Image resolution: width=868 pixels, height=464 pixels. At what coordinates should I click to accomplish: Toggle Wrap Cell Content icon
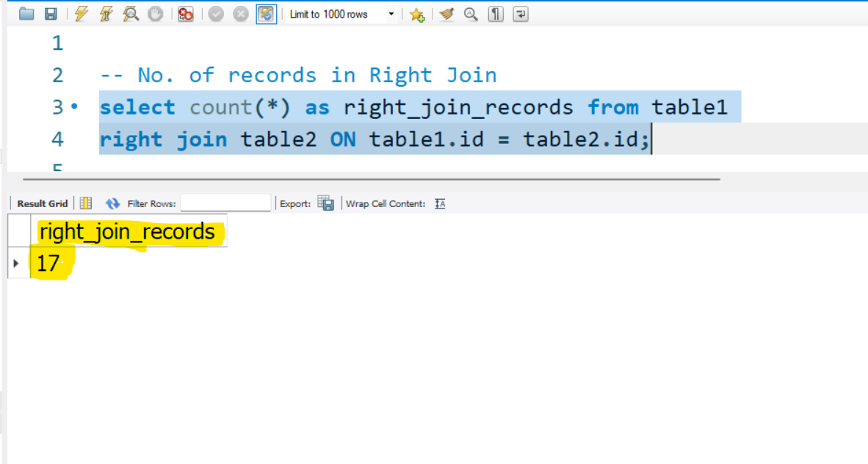coord(440,204)
